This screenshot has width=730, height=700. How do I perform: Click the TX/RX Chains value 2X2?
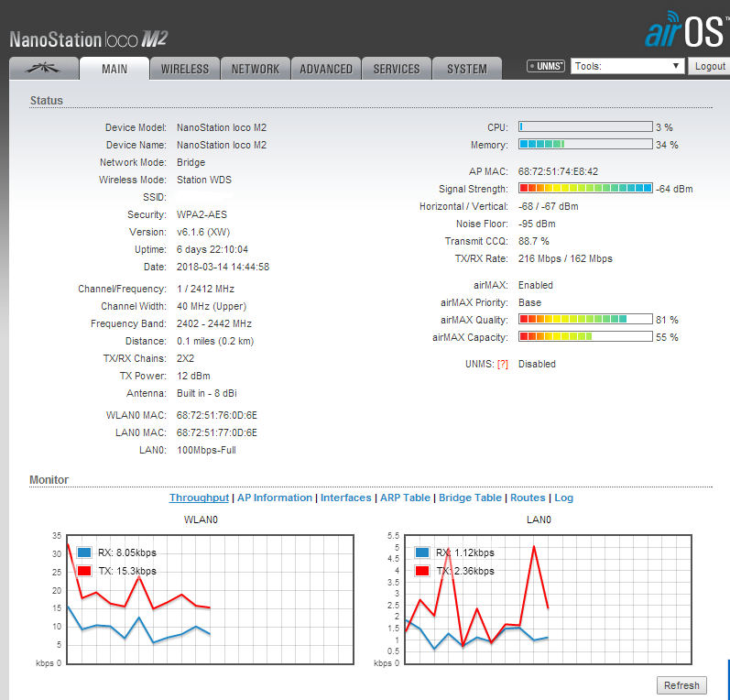tap(185, 358)
